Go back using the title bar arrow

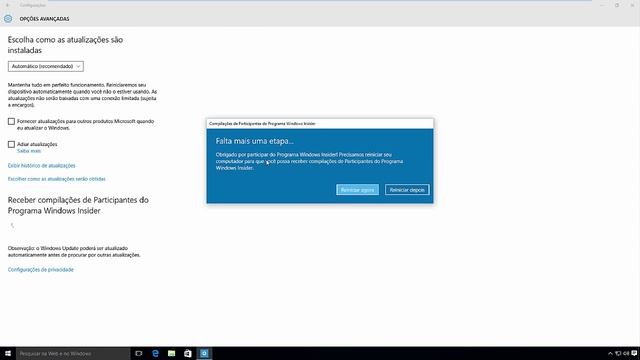[x=7, y=5]
